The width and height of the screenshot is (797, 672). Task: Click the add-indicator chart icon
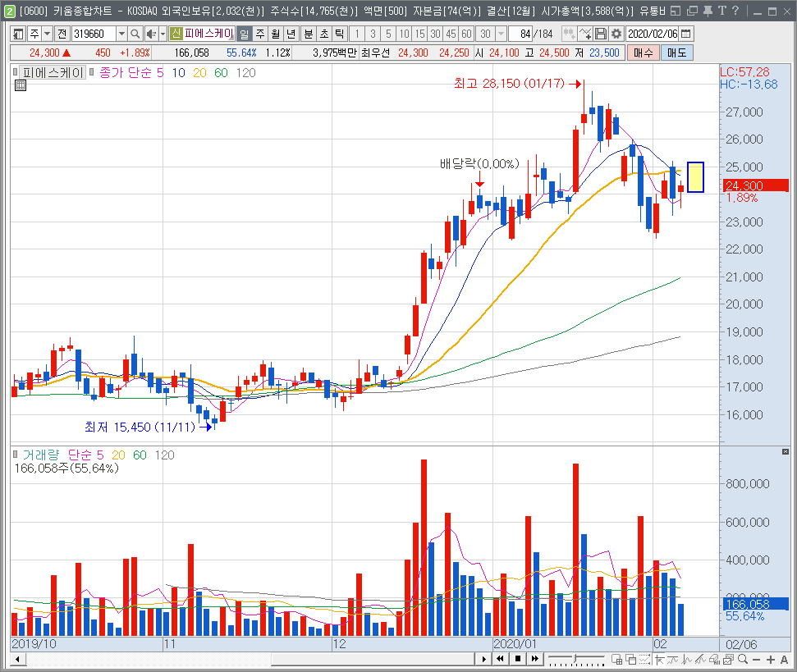click(x=585, y=34)
